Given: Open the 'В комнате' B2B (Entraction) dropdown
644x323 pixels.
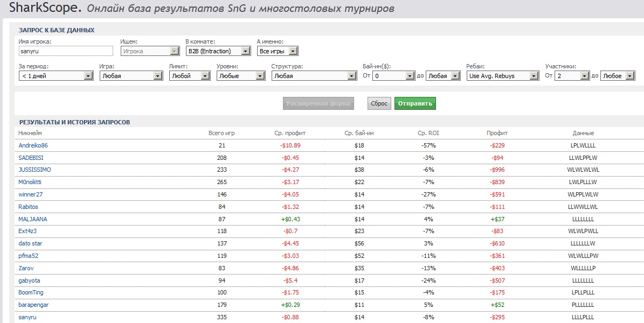Looking at the screenshot, I should click(218, 51).
